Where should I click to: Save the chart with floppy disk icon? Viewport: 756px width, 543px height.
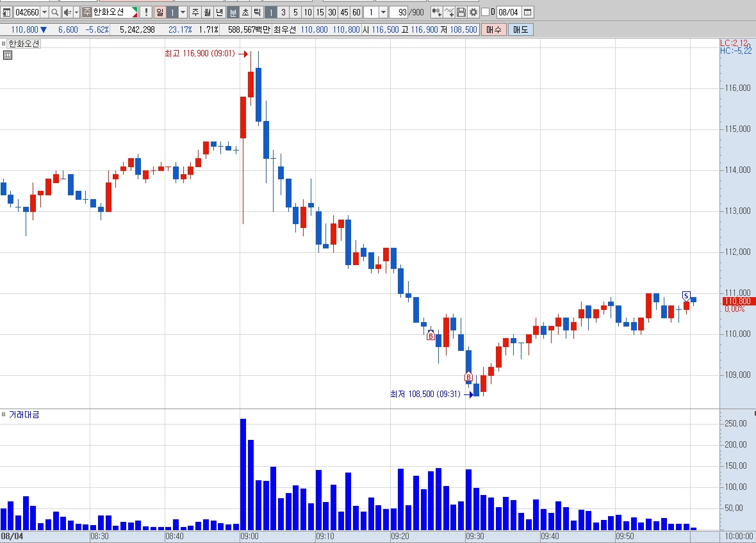pos(461,12)
